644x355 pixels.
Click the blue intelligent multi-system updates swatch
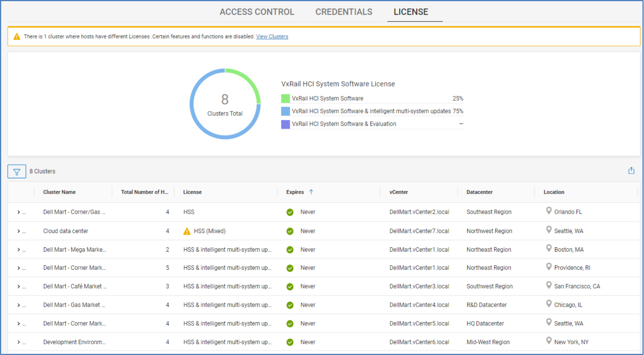click(x=286, y=111)
